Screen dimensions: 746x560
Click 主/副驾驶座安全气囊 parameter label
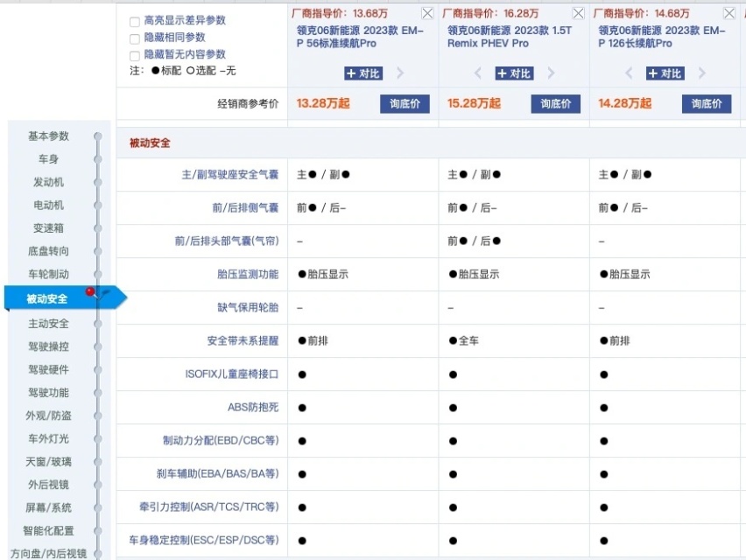tap(229, 175)
